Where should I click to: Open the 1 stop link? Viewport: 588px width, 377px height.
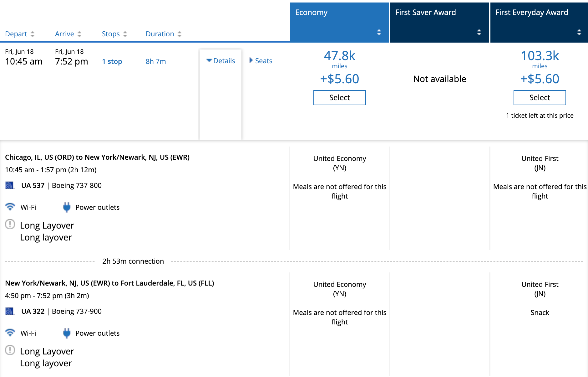tap(112, 61)
